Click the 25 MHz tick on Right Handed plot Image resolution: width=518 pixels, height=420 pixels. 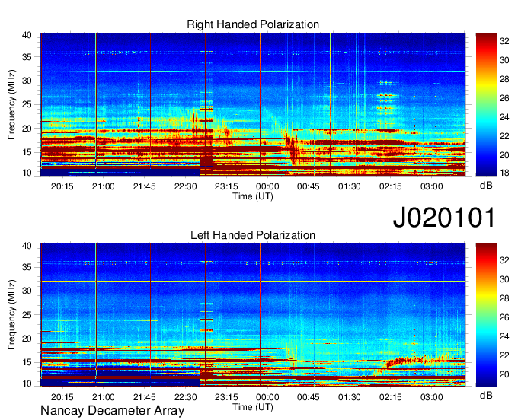(x=27, y=104)
